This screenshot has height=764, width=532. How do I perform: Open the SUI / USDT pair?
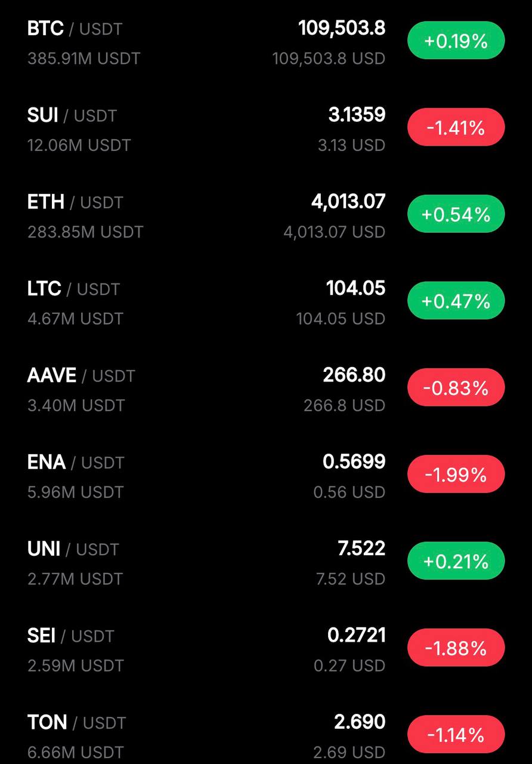[266, 130]
